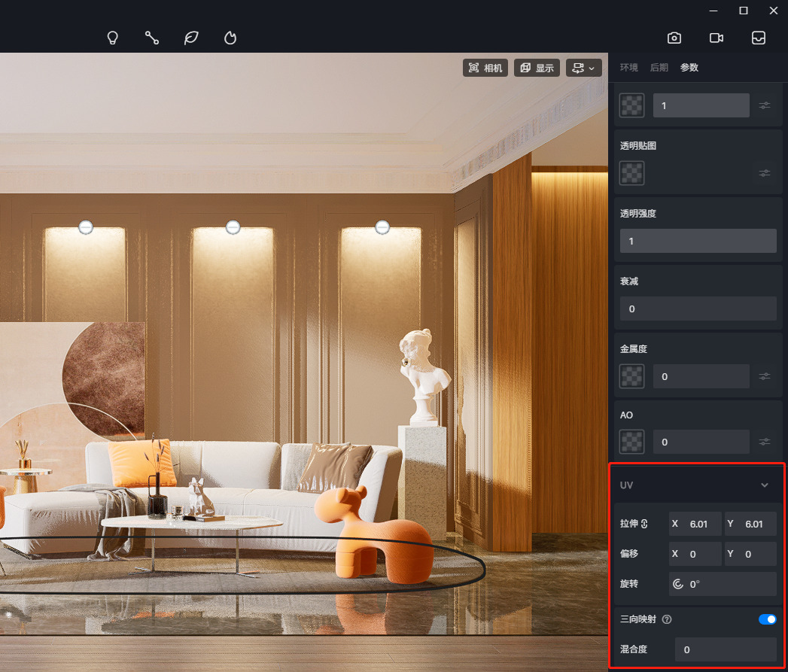Screen dimensions: 788x672
Task: Open video recording with camcorder icon
Action: pyautogui.click(x=717, y=38)
